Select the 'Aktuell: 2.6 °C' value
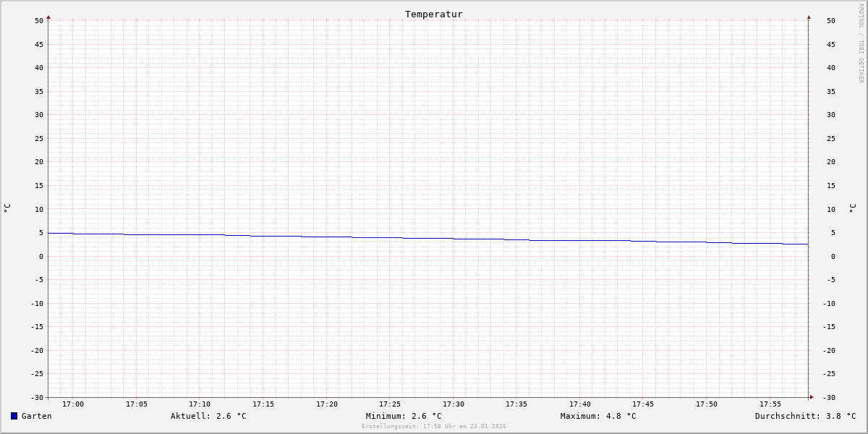The height and width of the screenshot is (434, 868). click(208, 416)
